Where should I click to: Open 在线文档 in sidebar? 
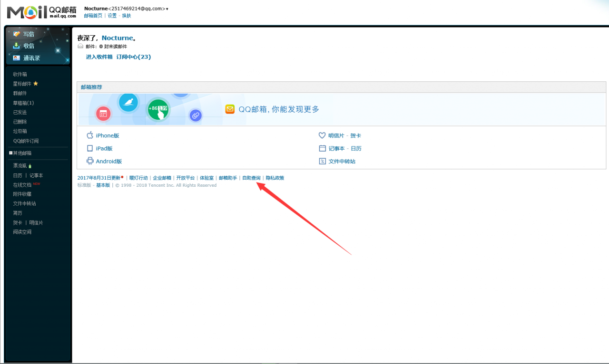[x=22, y=185]
